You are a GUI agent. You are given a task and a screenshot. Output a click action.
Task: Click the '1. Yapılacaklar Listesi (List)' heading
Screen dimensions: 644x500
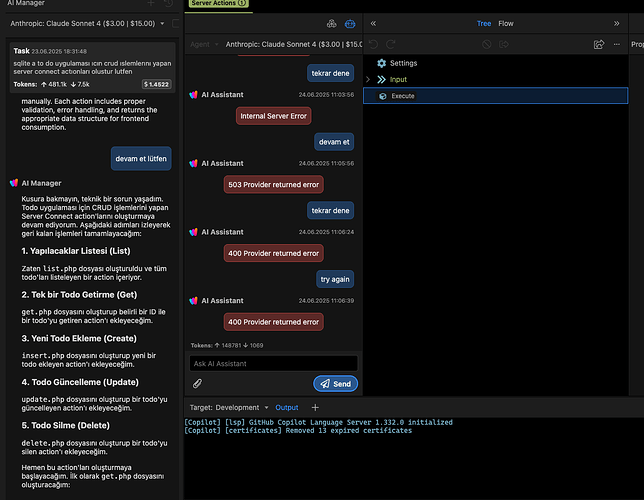pyautogui.click(x=76, y=251)
